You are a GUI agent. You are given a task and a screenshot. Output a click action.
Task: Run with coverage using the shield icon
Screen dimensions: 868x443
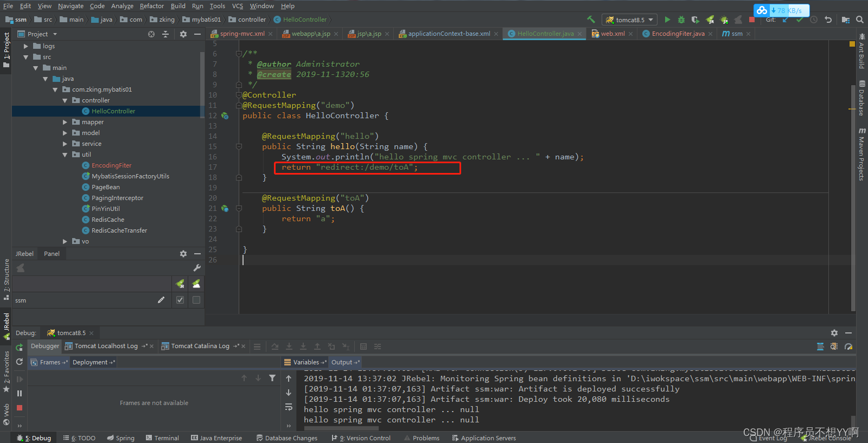point(695,20)
